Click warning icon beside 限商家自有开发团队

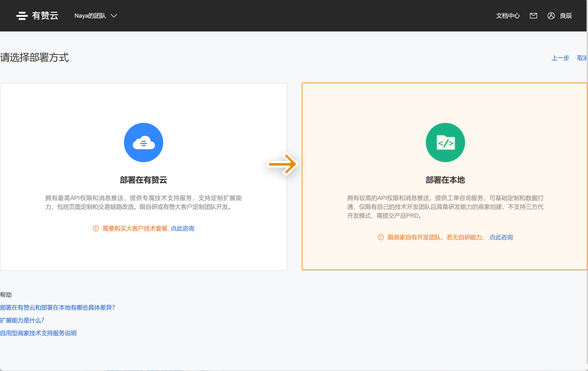(381, 237)
